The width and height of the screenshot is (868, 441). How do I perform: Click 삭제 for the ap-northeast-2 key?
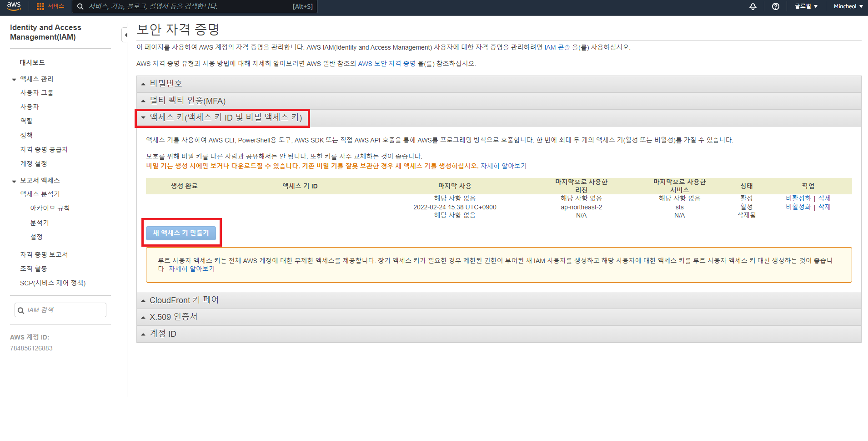pyautogui.click(x=824, y=207)
